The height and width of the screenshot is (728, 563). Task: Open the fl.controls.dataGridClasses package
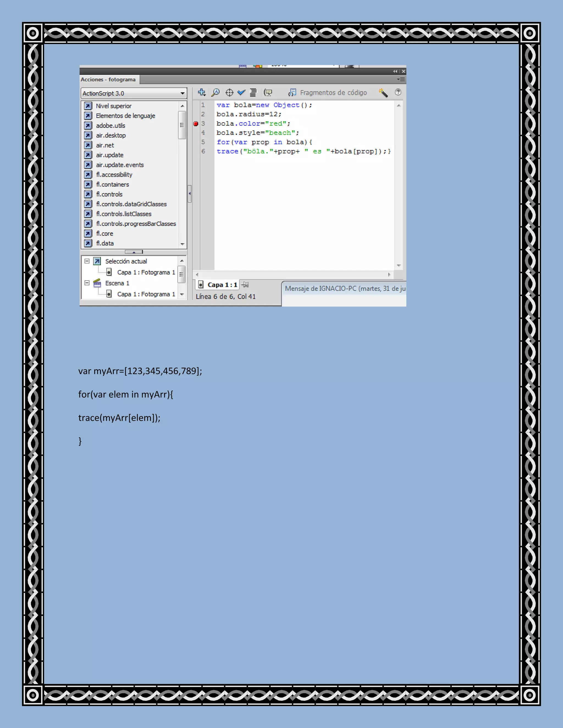(x=131, y=204)
